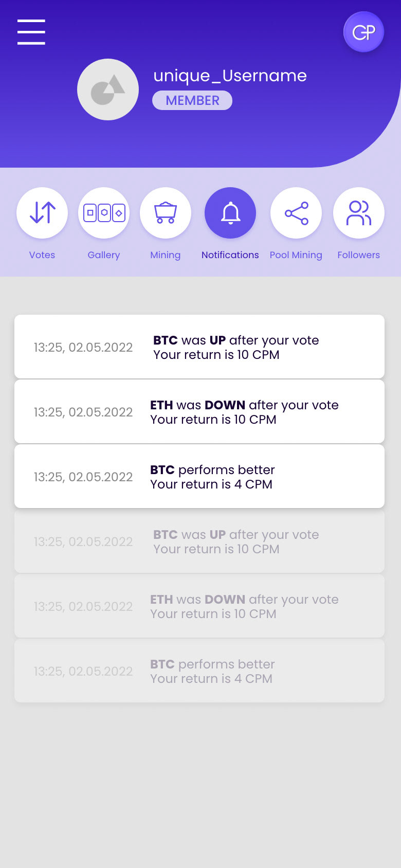Open the hamburger menu
401x868 pixels.
(31, 32)
